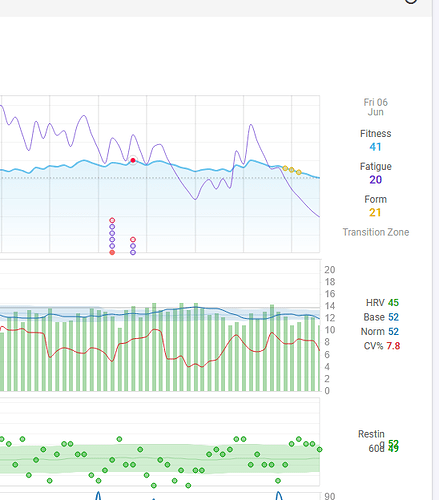Click the HRV 45 legend entry
This screenshot has width=439, height=500.
click(382, 303)
